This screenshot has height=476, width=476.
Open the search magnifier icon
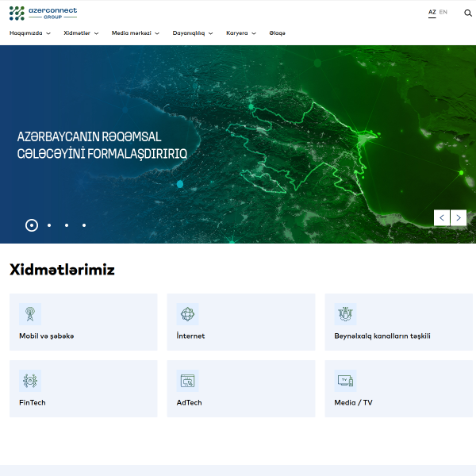(x=468, y=13)
